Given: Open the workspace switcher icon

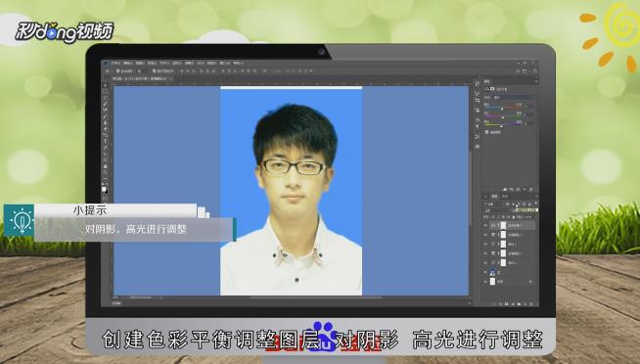Looking at the screenshot, I should click(526, 71).
